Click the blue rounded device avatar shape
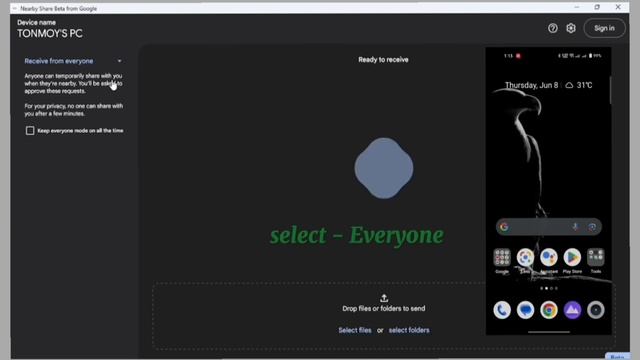Screen dimensions: 640x360 coord(384,168)
